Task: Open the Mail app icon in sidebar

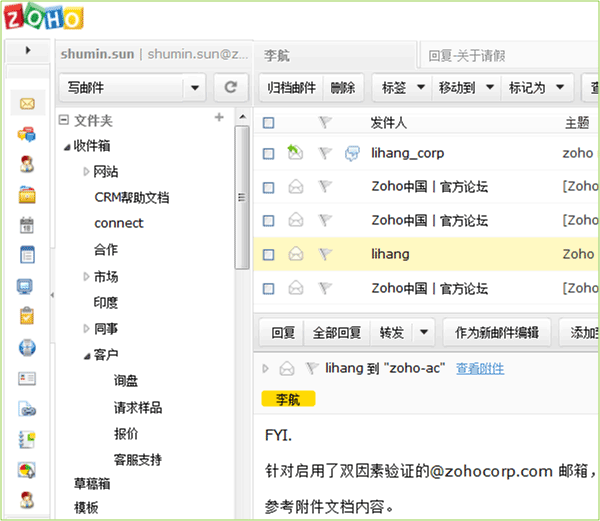Action: point(27,103)
